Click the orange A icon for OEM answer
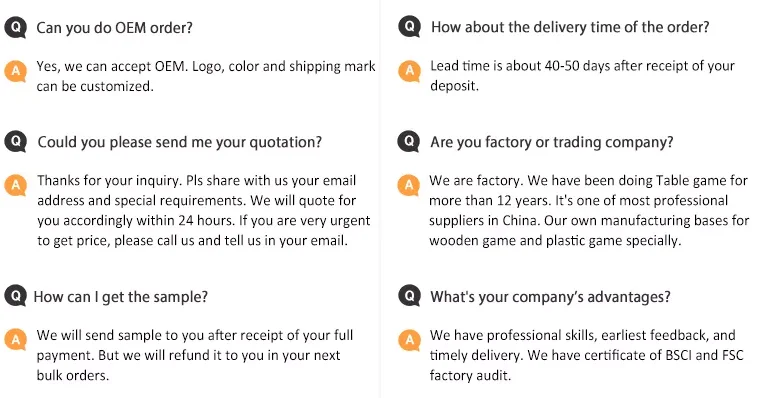 click(x=15, y=72)
